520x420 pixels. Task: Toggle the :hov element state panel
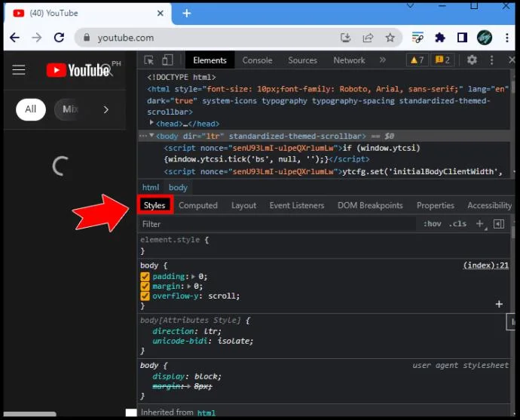coord(432,224)
